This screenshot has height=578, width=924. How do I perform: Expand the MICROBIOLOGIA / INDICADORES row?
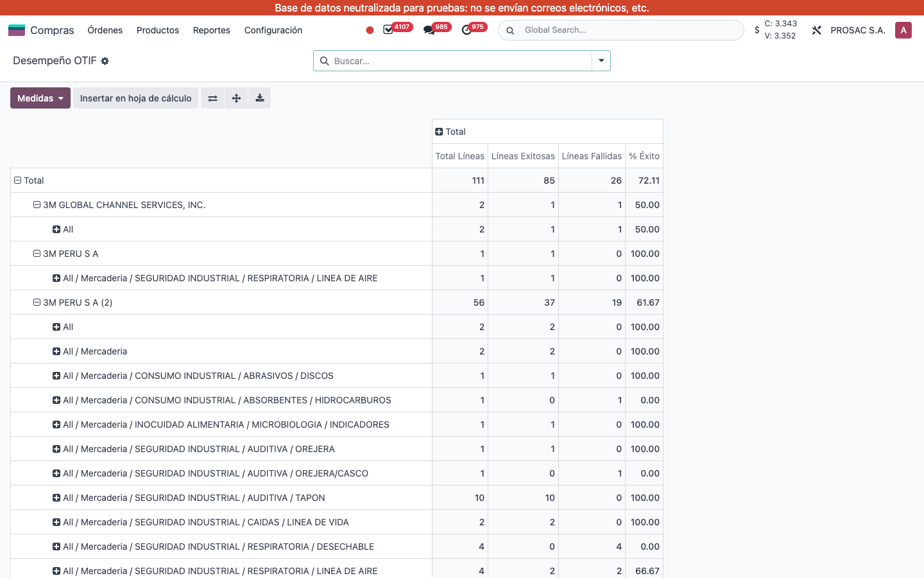(x=56, y=425)
